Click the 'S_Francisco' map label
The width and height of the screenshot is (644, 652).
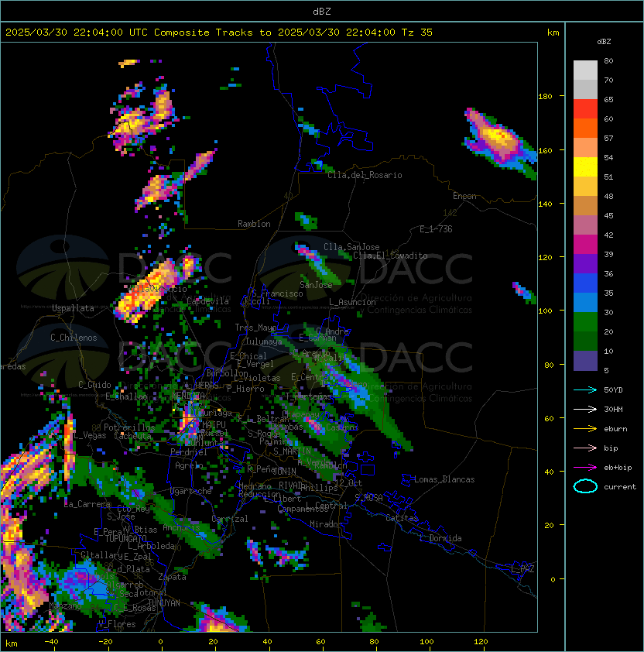(x=277, y=294)
